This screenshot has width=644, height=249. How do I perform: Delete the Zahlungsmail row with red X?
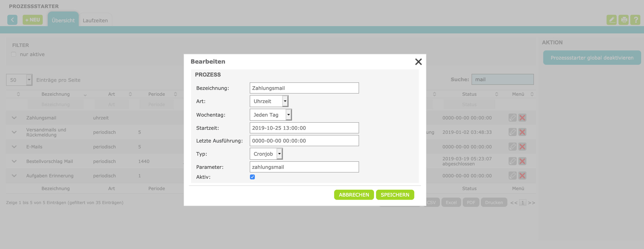click(522, 117)
